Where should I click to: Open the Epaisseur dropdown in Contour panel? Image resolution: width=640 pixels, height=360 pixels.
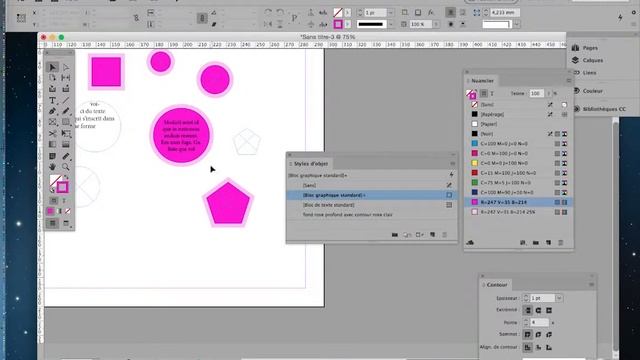pyautogui.click(x=559, y=298)
